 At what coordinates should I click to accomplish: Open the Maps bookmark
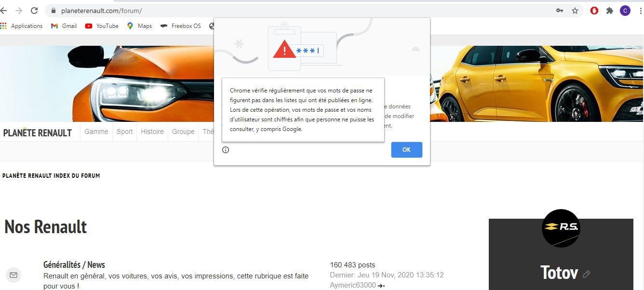pyautogui.click(x=139, y=26)
